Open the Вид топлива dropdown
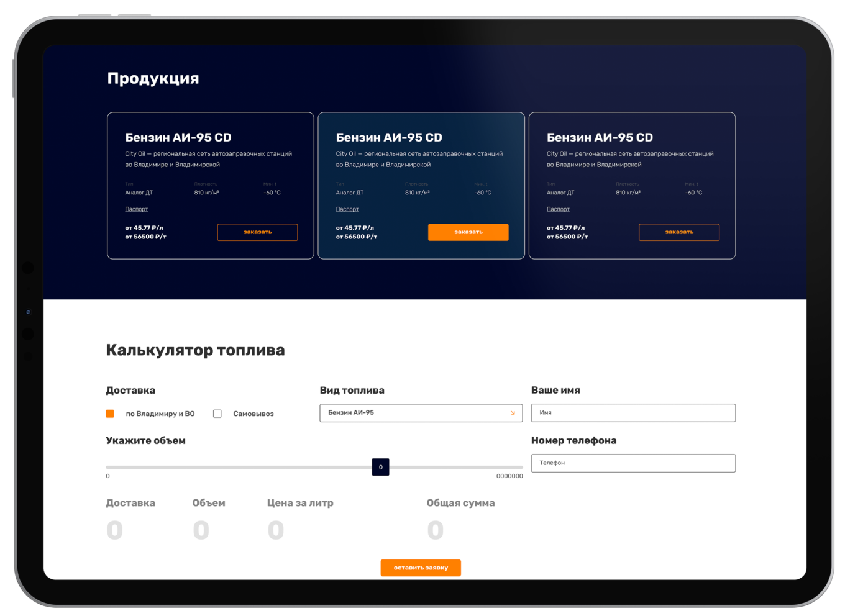The width and height of the screenshot is (845, 616). click(421, 413)
